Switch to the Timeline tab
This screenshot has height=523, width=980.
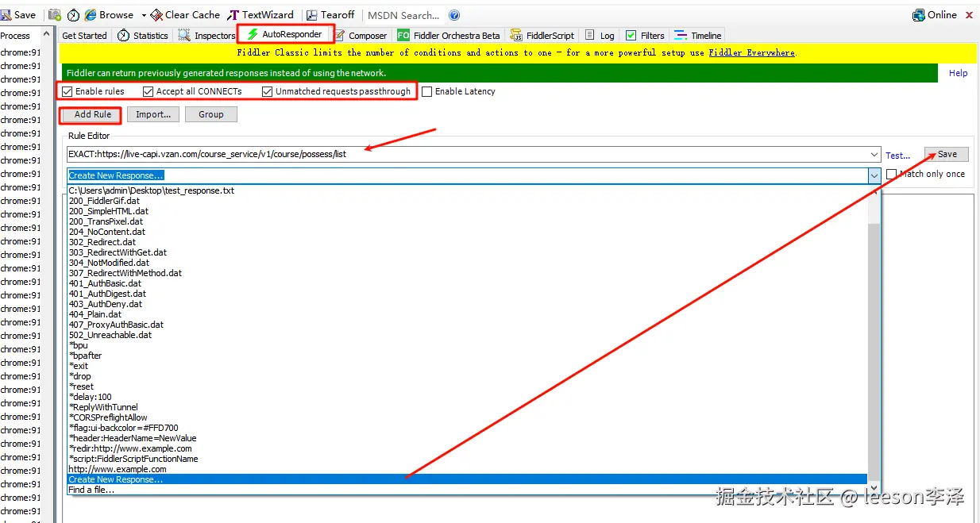click(698, 35)
